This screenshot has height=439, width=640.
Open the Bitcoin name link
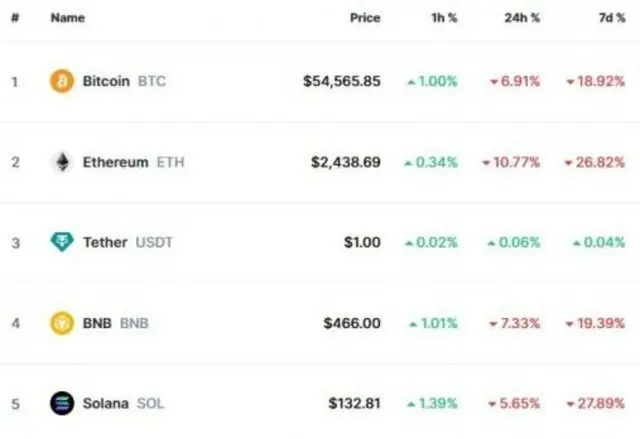[x=106, y=81]
